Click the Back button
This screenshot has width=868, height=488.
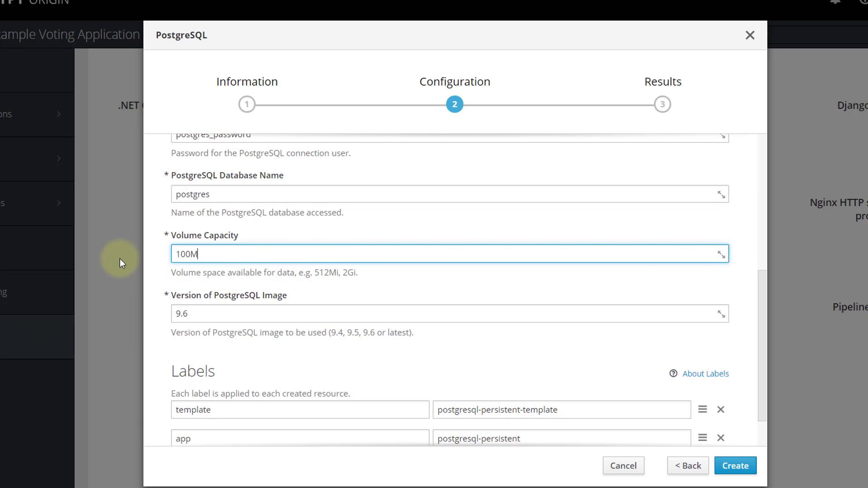pos(688,466)
